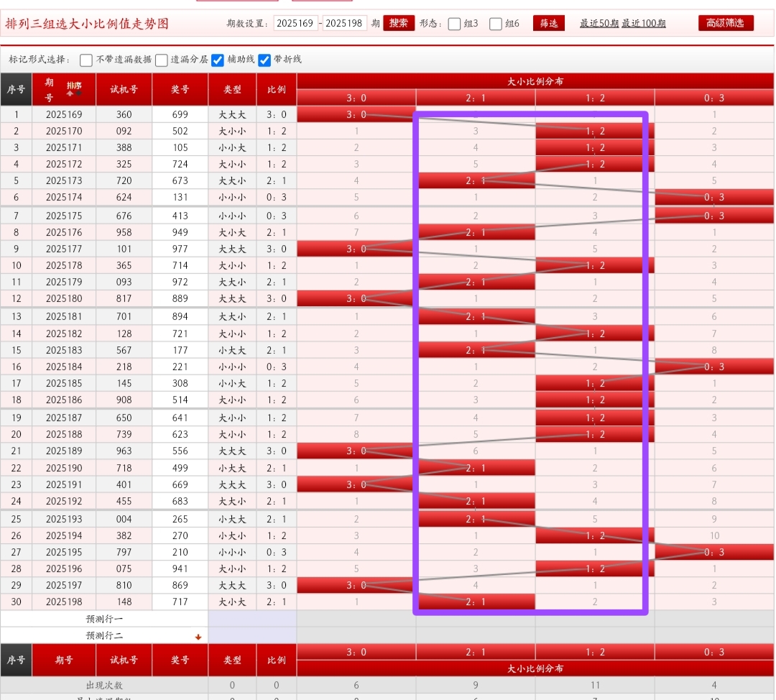Open the 最近100期 link
Viewport: 776px width, 700px height.
(x=644, y=24)
